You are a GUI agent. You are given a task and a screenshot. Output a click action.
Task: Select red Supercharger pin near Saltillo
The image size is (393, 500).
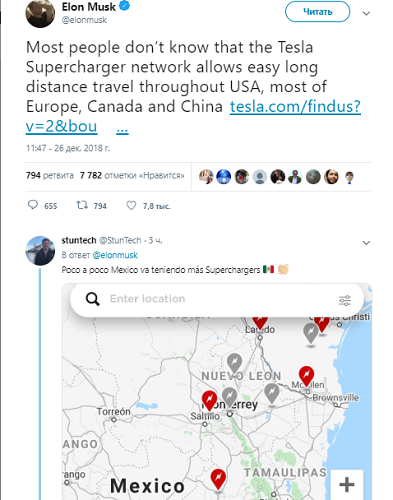point(209,401)
